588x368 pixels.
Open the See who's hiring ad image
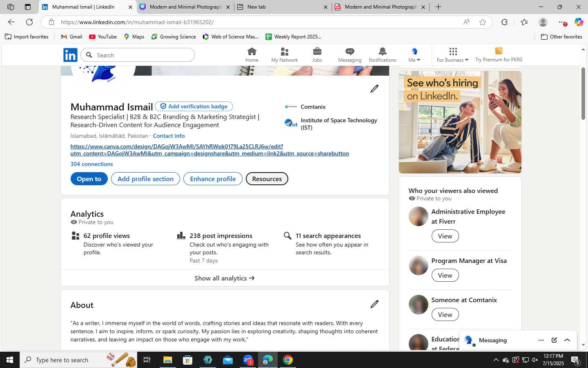click(x=460, y=122)
